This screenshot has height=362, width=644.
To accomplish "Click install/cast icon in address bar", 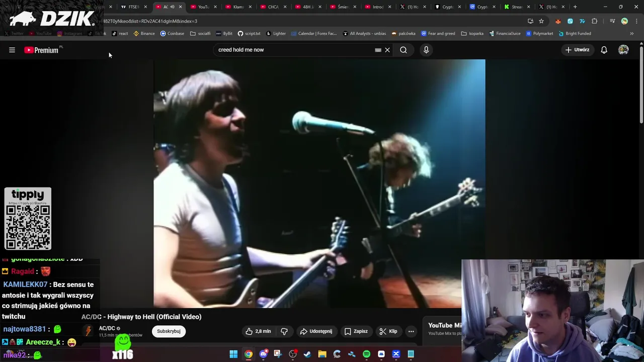I will [x=530, y=21].
